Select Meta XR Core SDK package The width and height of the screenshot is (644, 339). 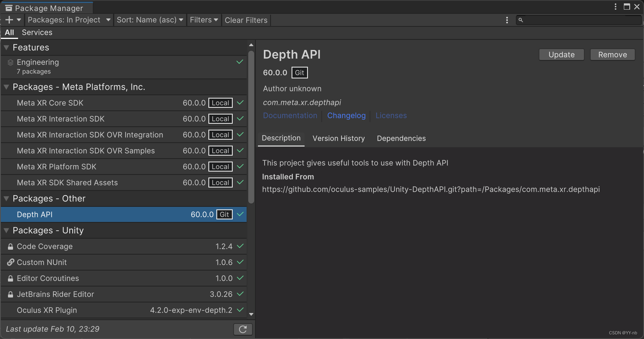pos(124,103)
